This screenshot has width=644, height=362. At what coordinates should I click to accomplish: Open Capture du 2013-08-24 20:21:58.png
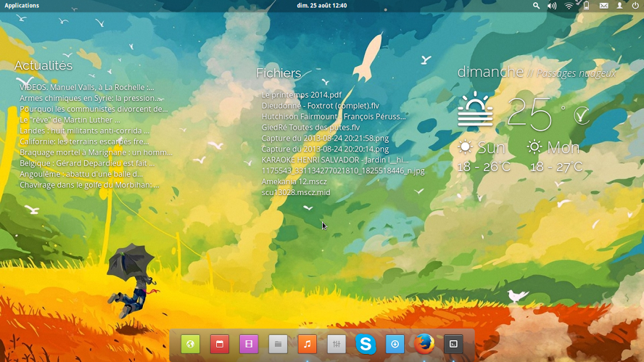click(325, 138)
